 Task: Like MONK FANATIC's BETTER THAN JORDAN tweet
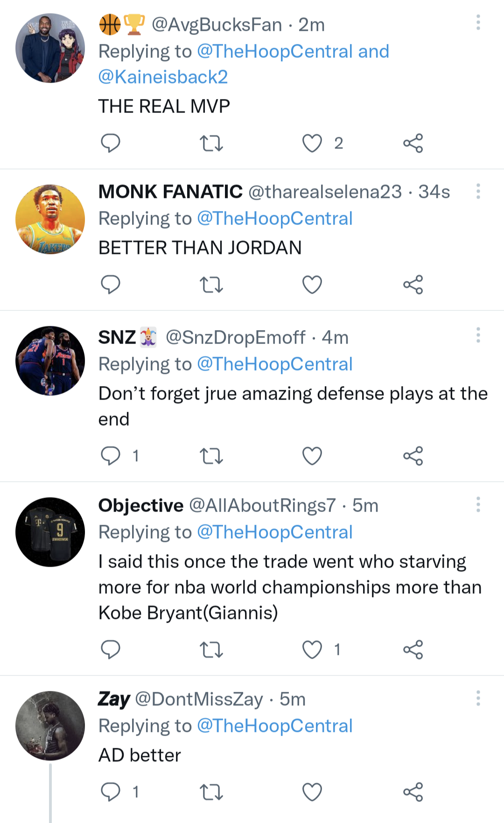(x=312, y=284)
